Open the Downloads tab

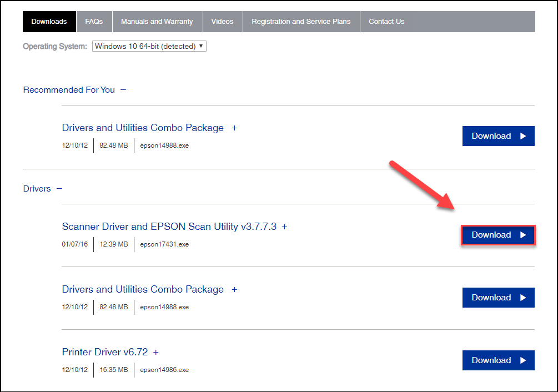pos(49,22)
